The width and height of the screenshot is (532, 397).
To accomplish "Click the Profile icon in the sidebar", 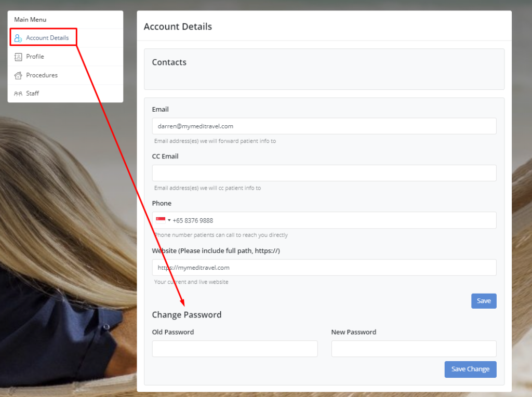I will point(18,57).
